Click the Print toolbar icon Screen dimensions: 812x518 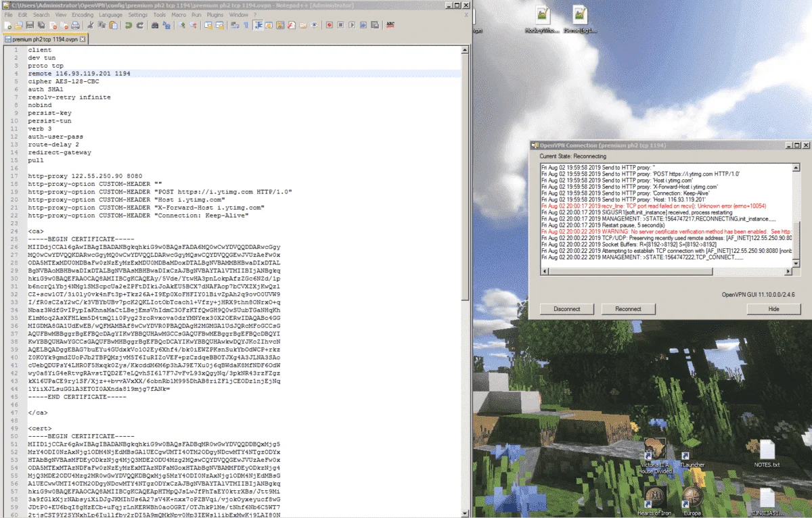[75, 25]
